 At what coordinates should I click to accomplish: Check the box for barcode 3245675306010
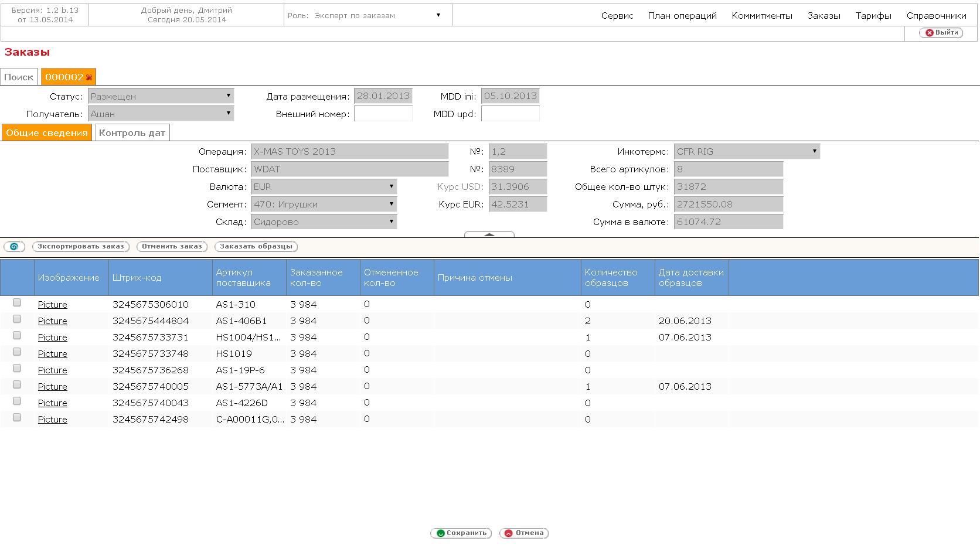point(17,303)
